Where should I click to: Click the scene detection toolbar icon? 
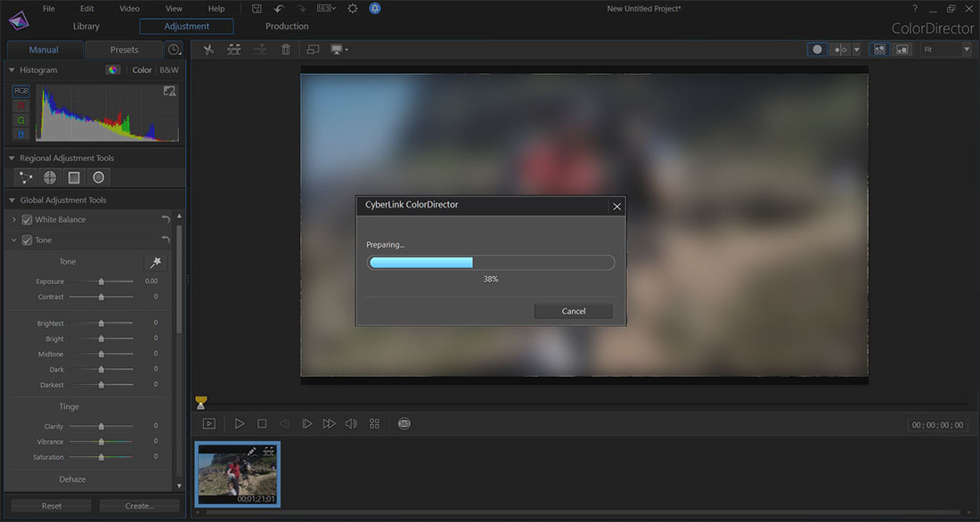point(233,49)
